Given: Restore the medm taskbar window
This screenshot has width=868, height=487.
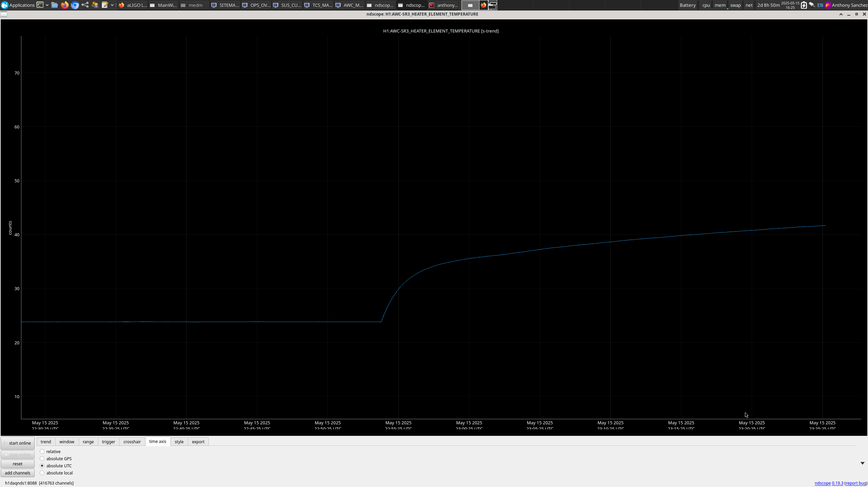Looking at the screenshot, I should coord(195,5).
